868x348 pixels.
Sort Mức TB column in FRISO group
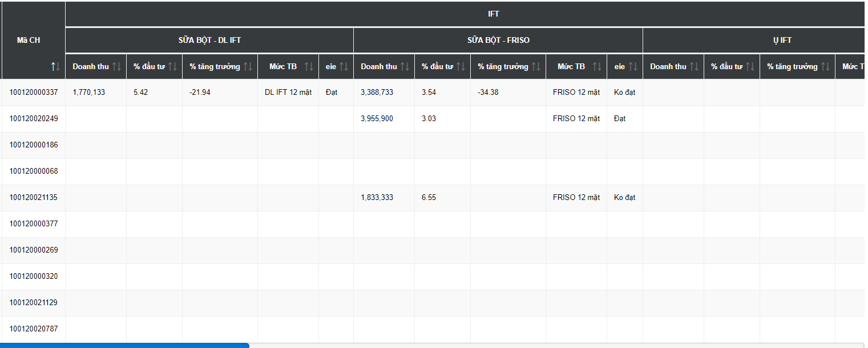(x=597, y=67)
